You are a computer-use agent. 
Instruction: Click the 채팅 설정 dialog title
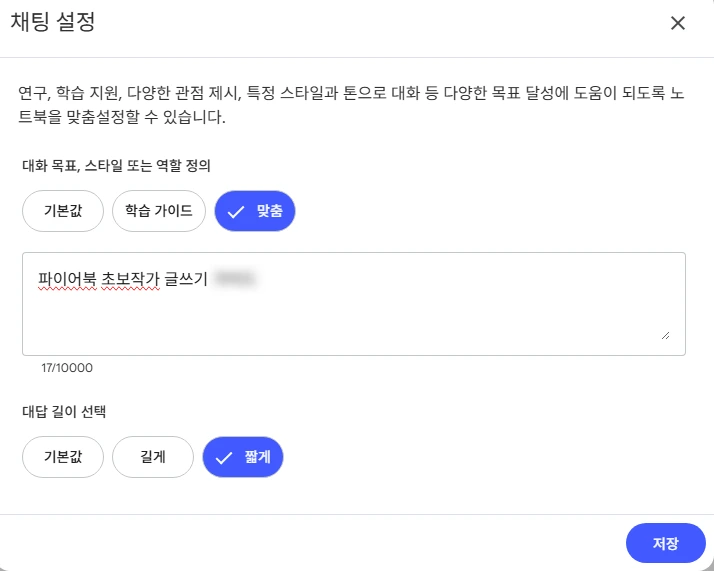tap(53, 22)
